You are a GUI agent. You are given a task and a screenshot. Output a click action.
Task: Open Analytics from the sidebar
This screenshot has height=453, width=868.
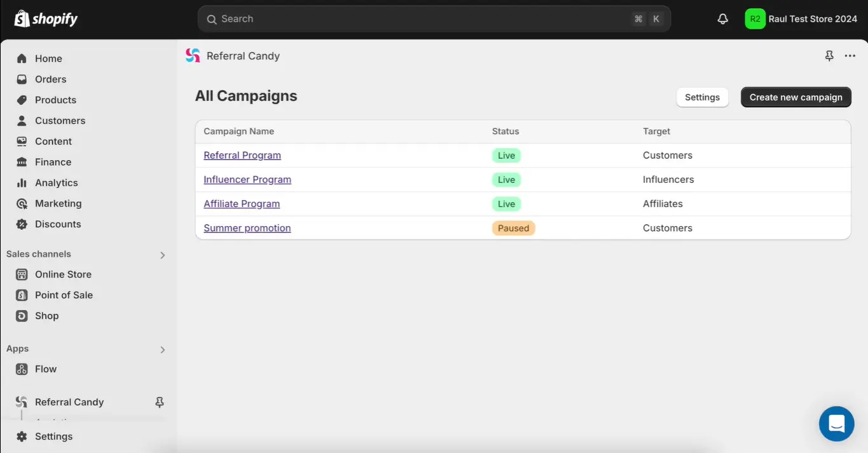(56, 183)
